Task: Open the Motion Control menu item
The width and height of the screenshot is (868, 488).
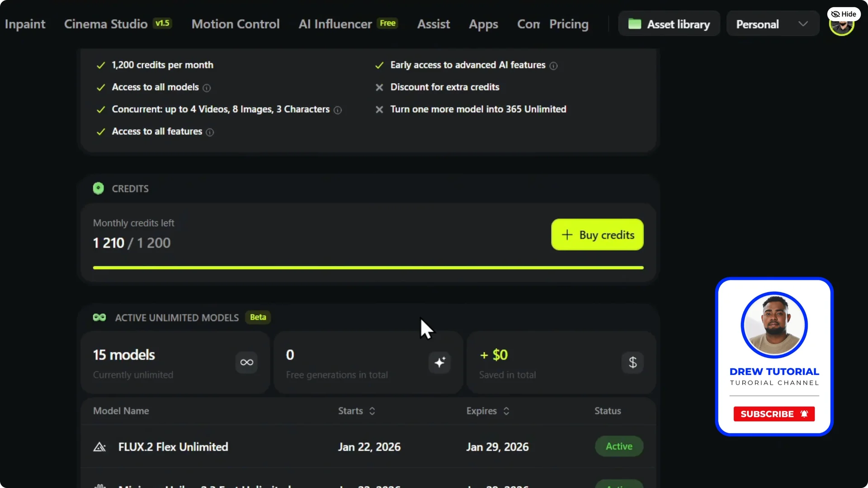Action: click(235, 24)
